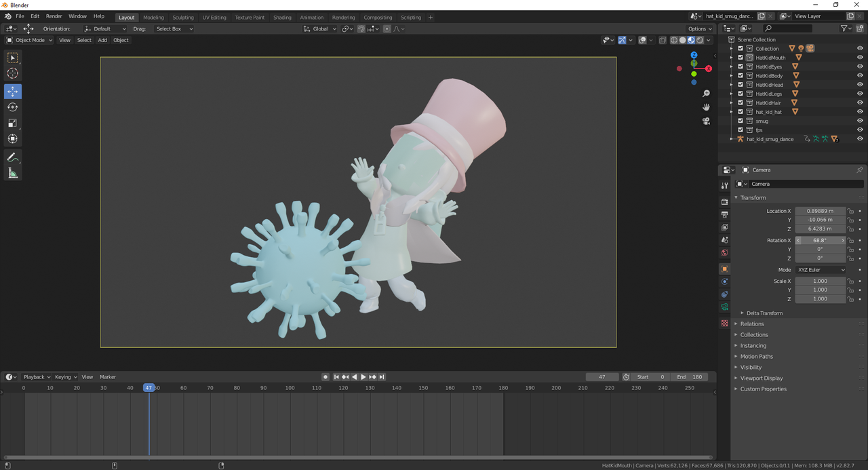The width and height of the screenshot is (868, 470).
Task: Toggle camera view icon in viewport
Action: click(706, 121)
